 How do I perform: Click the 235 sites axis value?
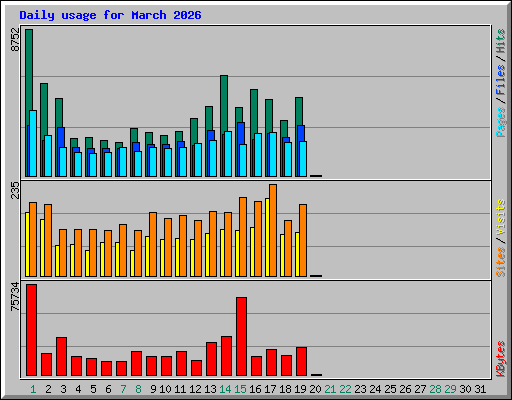(15, 190)
